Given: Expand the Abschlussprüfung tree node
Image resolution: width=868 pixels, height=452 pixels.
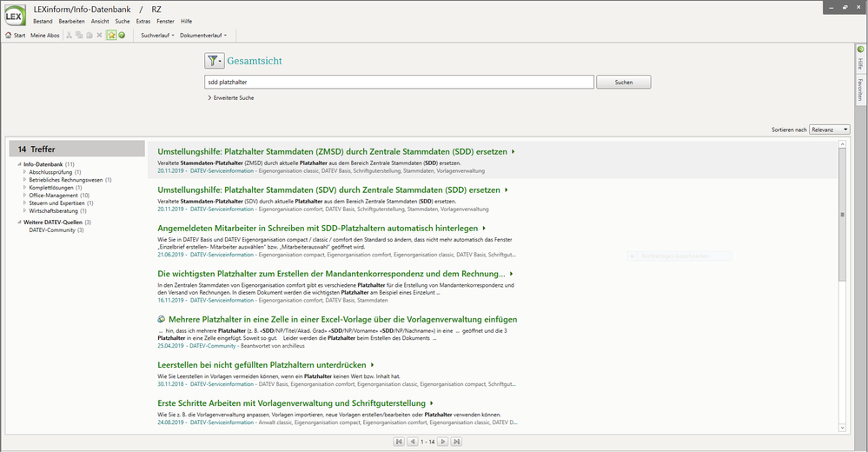Looking at the screenshot, I should (x=25, y=172).
